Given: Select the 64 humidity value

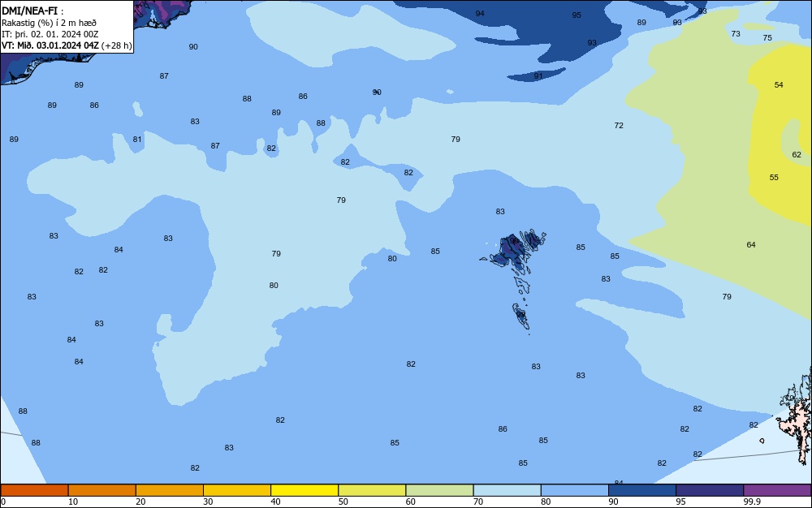Looking at the screenshot, I should [x=751, y=245].
